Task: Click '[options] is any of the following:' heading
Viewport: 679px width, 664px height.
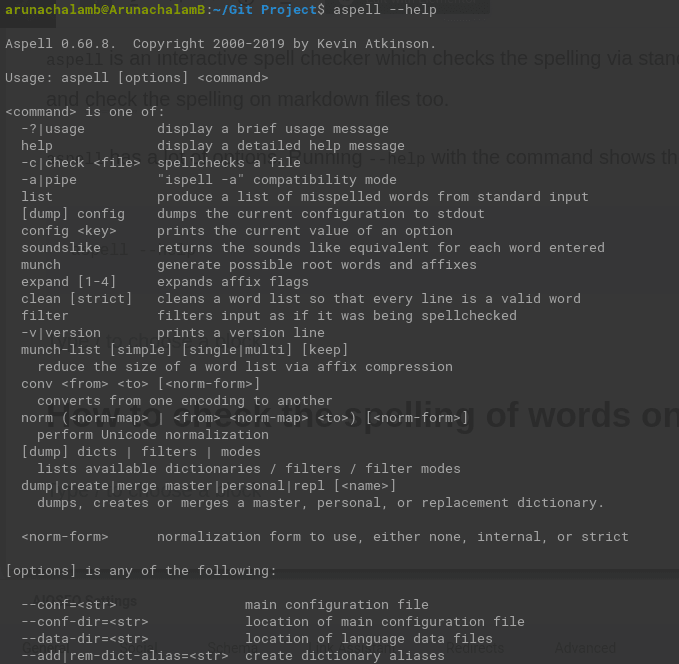Action: (141, 571)
